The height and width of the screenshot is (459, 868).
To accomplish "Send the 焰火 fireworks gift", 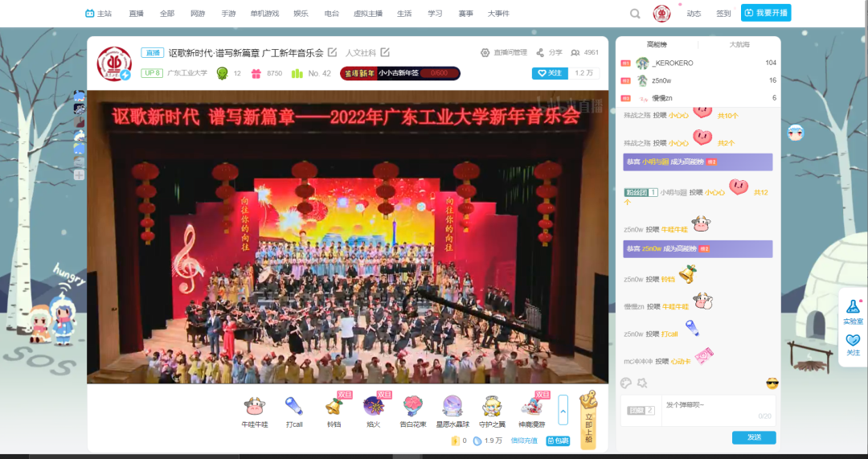I will (374, 412).
